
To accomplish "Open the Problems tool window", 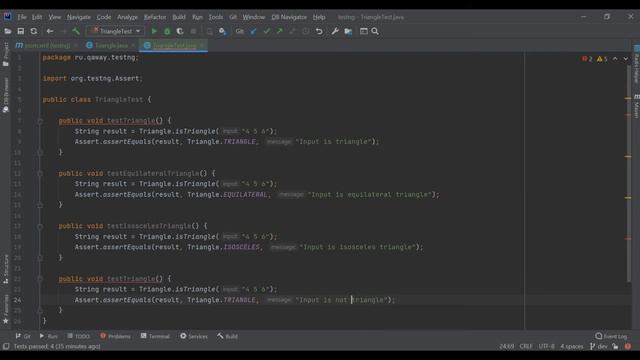I will pyautogui.click(x=116, y=336).
